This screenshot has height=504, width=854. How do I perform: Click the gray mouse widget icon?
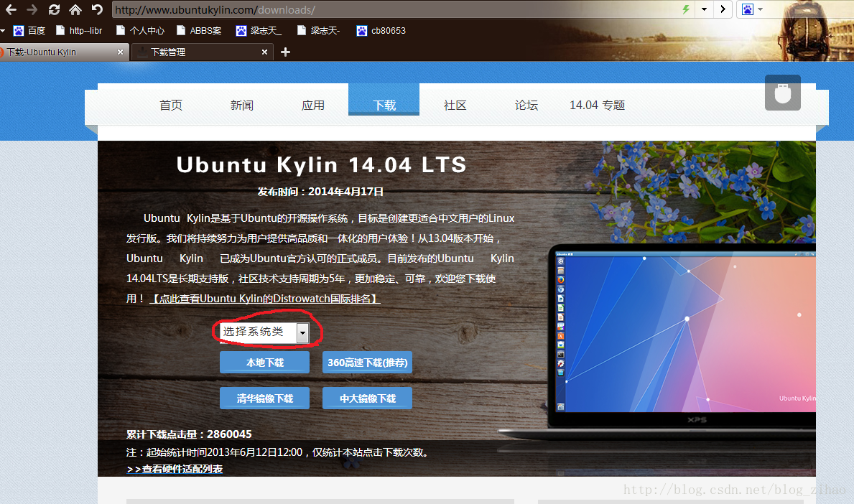(783, 93)
